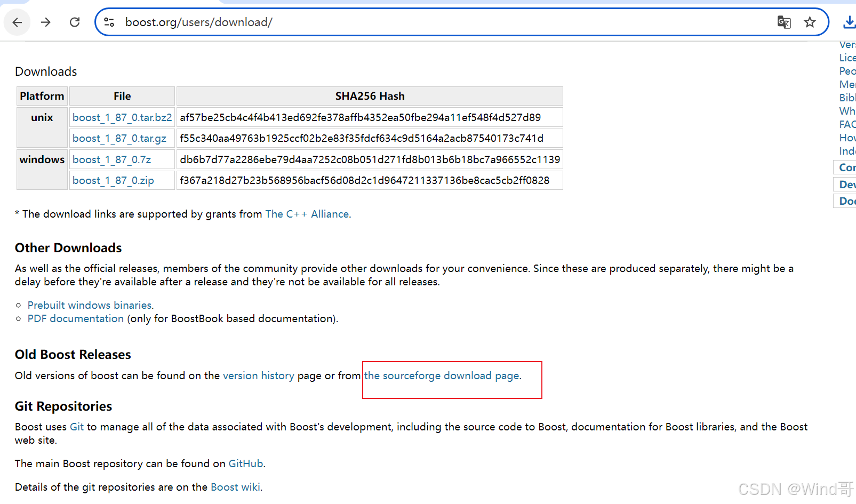Image resolution: width=856 pixels, height=504 pixels.
Task: Download the boost_1_87_0.tar.bz2 file
Action: (122, 117)
